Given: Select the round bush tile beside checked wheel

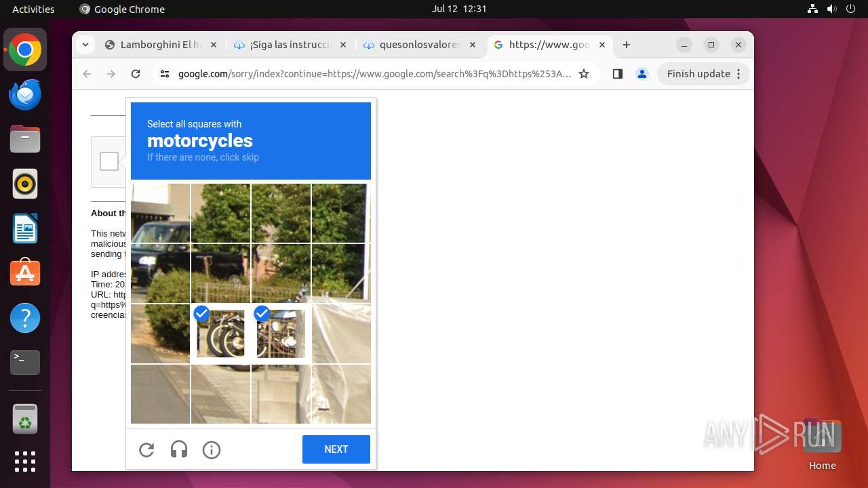Looking at the screenshot, I should (x=160, y=333).
